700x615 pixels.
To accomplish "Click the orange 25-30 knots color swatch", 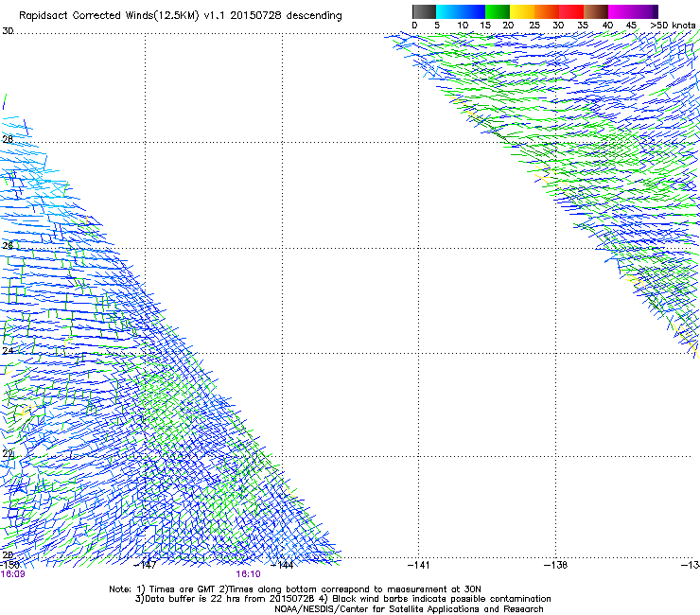I will [547, 11].
